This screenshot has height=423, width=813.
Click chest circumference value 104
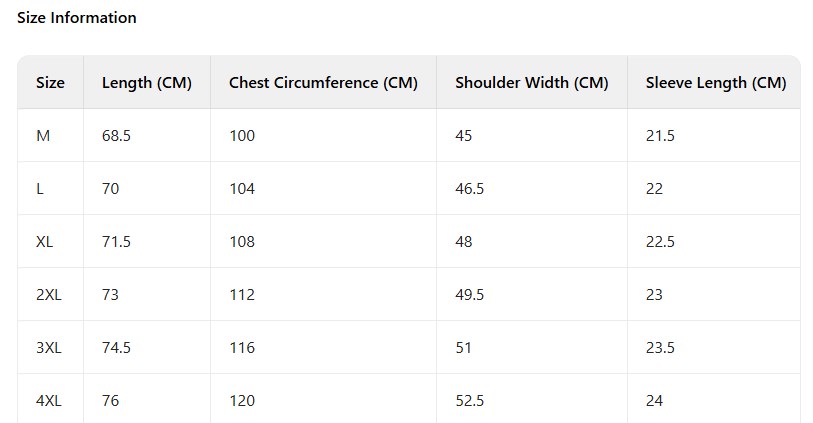[x=242, y=189]
